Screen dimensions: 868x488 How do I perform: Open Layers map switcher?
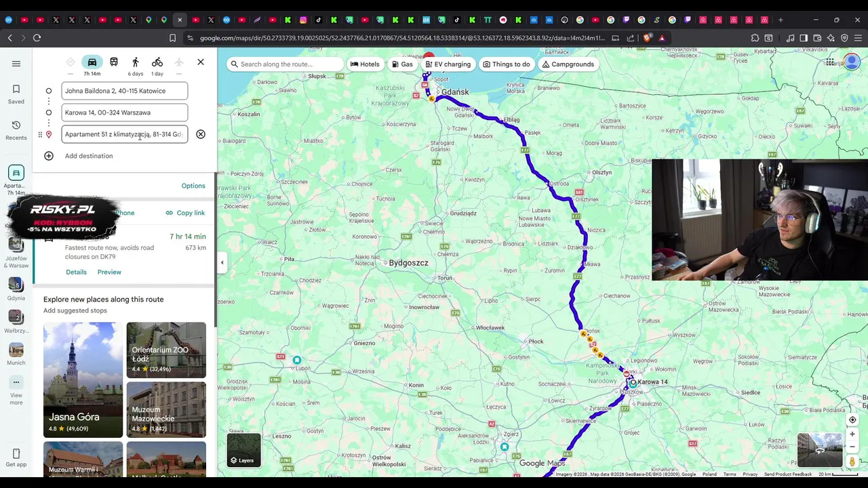pyautogui.click(x=243, y=451)
